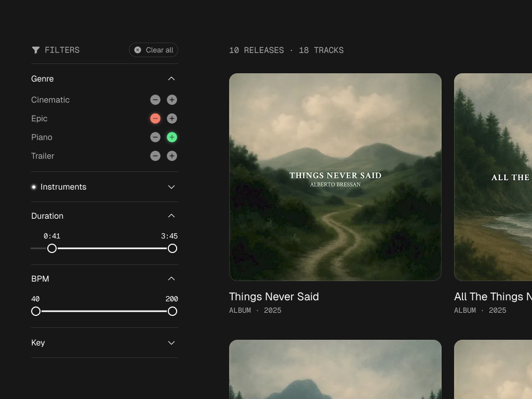
Task: Include the Trailer genre with plus
Action: (x=172, y=156)
